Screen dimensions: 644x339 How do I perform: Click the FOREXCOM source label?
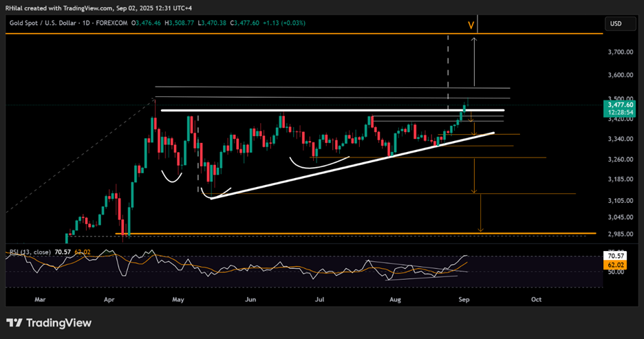coord(111,23)
